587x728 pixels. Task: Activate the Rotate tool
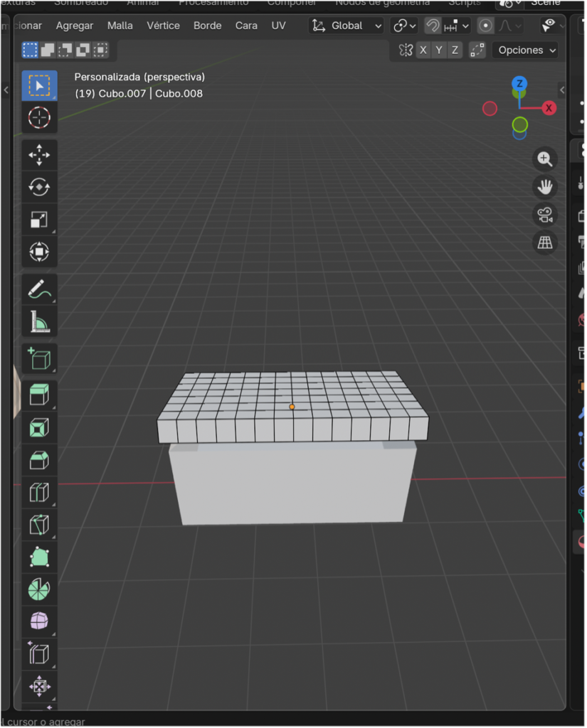[39, 187]
